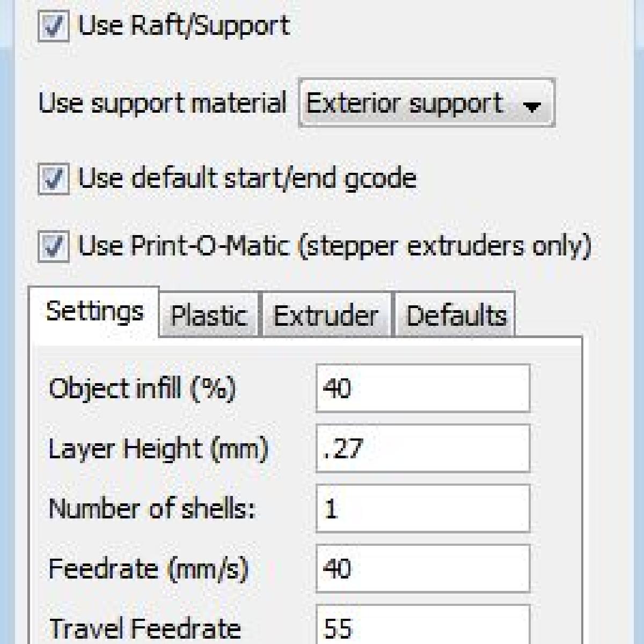
Task: Uncheck Use default start/end gcode
Action: point(53,179)
